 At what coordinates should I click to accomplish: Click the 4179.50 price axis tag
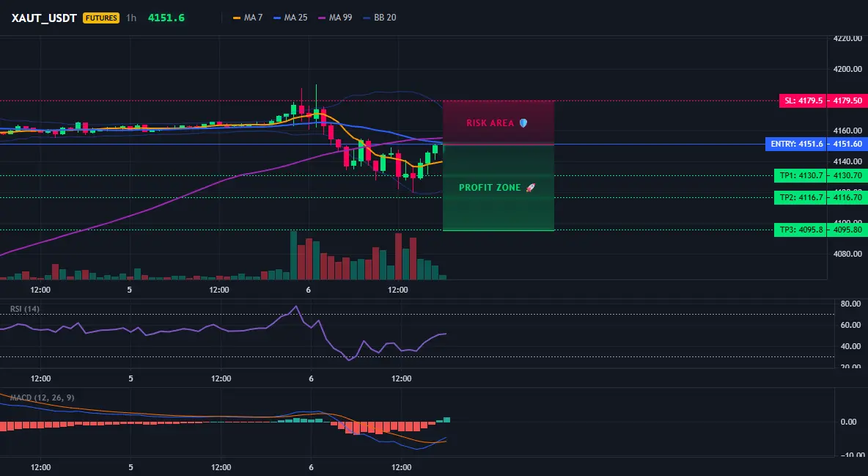pyautogui.click(x=847, y=101)
